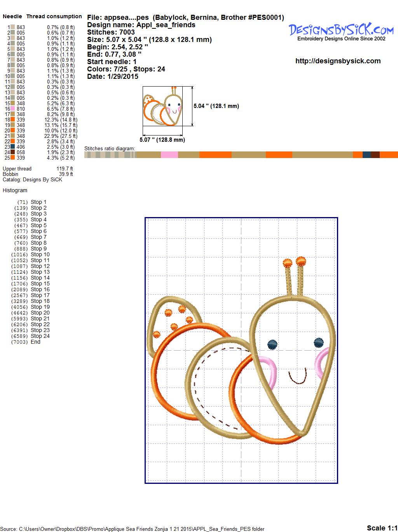
Task: Select the pink swatch for needle 16
Action: point(13,109)
